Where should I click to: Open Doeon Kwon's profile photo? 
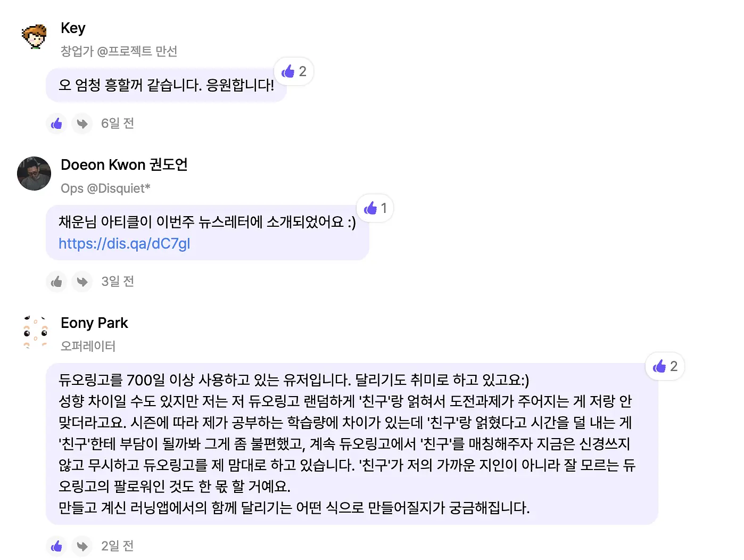[x=34, y=174]
